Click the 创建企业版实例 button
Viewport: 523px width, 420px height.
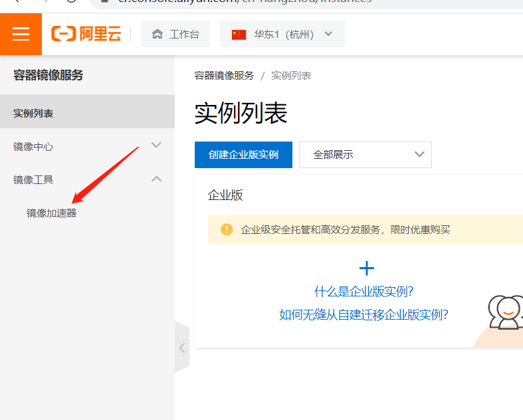(243, 155)
